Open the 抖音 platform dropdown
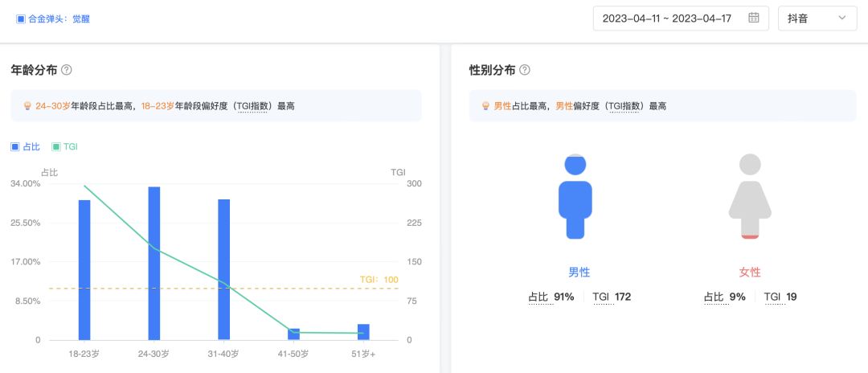 817,18
